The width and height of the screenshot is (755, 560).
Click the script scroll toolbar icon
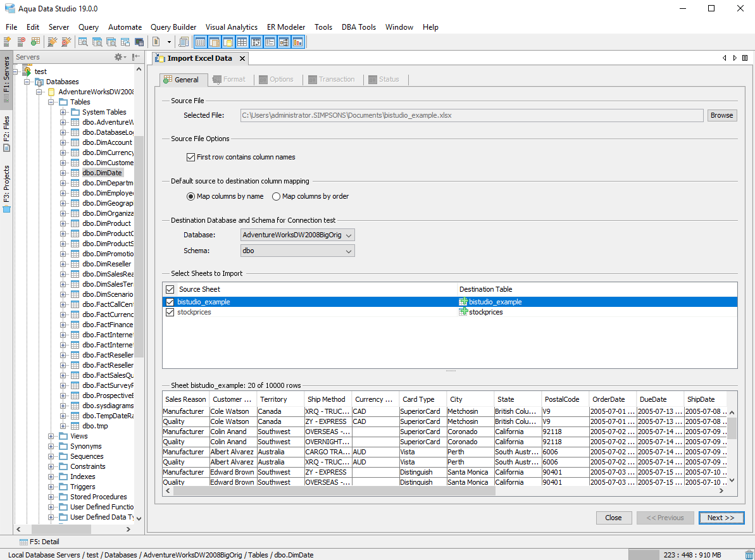[x=184, y=42]
